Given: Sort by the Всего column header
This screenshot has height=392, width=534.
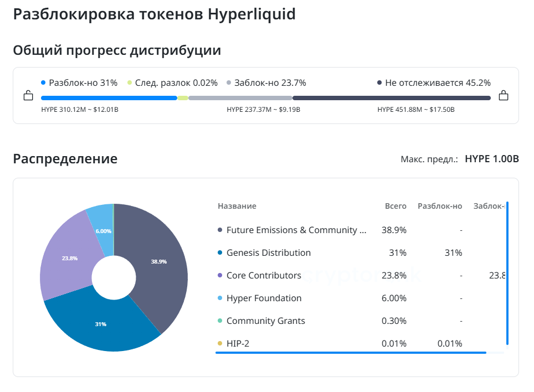Looking at the screenshot, I should (396, 206).
